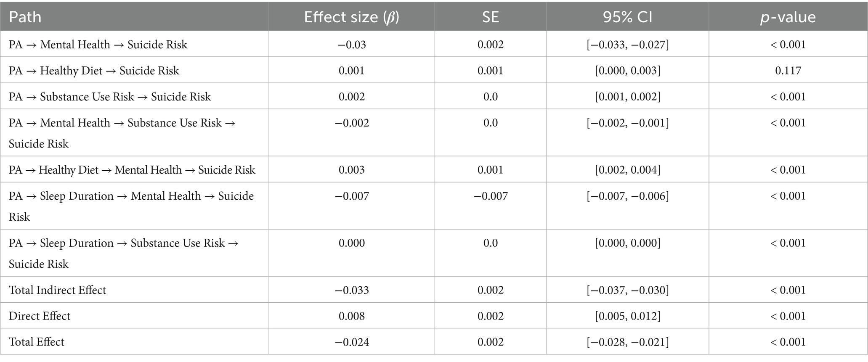Select the "SE" column header
This screenshot has height=362, width=868.
coord(490,17)
